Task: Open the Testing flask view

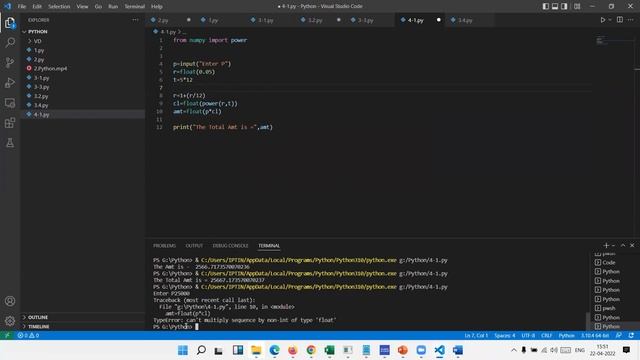Action: click(10, 142)
